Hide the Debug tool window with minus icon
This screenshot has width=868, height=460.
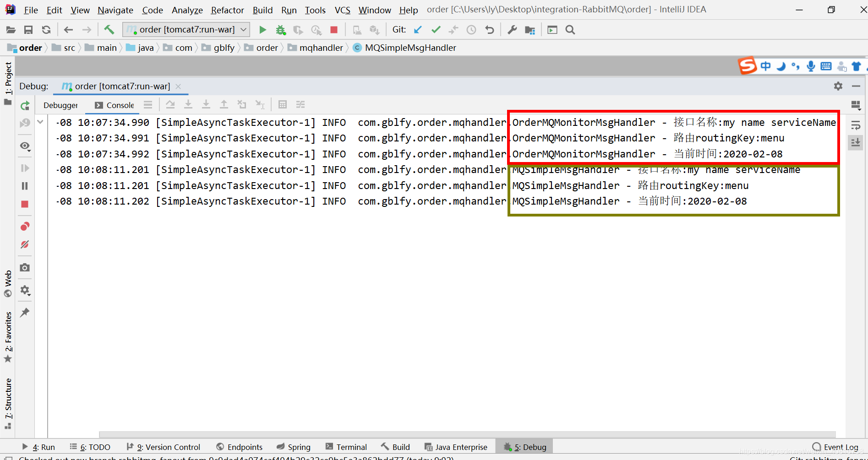[856, 86]
